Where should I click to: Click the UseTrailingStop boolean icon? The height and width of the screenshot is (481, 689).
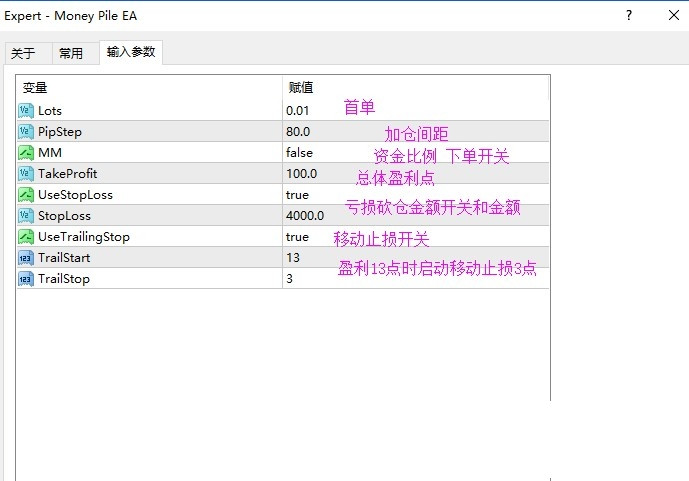point(26,236)
